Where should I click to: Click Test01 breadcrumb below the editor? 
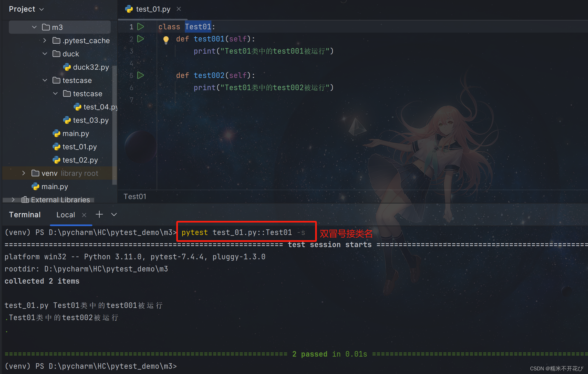tap(135, 197)
